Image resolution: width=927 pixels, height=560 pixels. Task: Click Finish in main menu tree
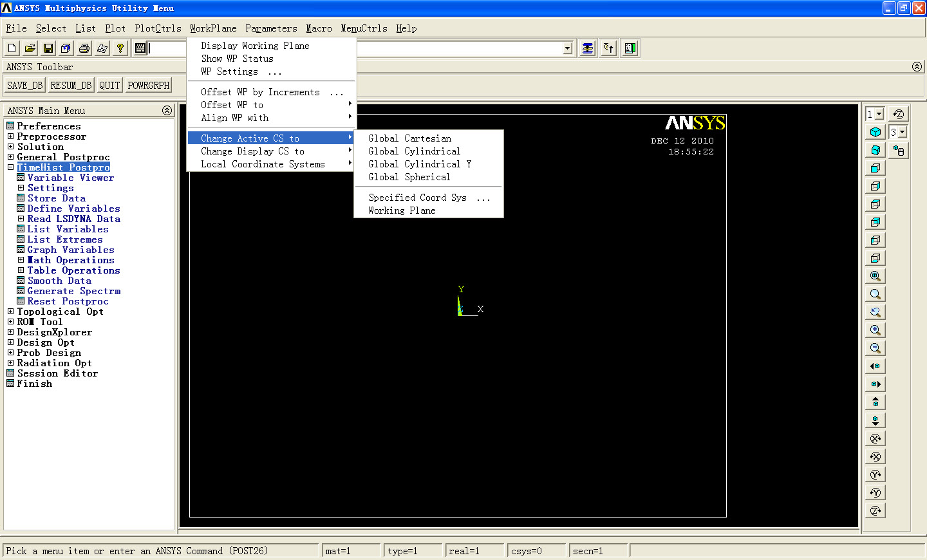tap(34, 384)
